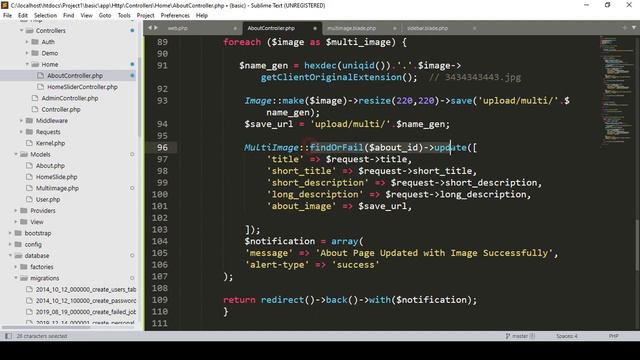
Task: Expand the Demo folder arrow
Action: [x=27, y=53]
